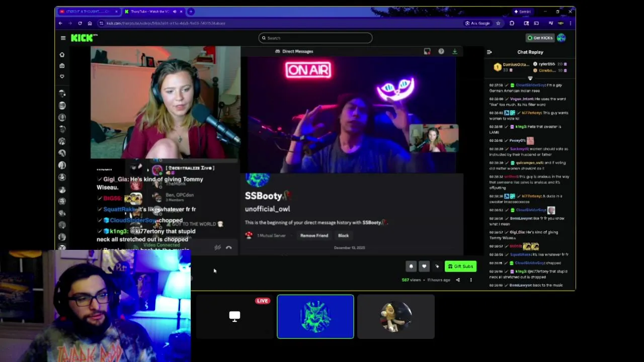
Task: Expand the gifter leaderboard chevron
Action: click(x=530, y=78)
